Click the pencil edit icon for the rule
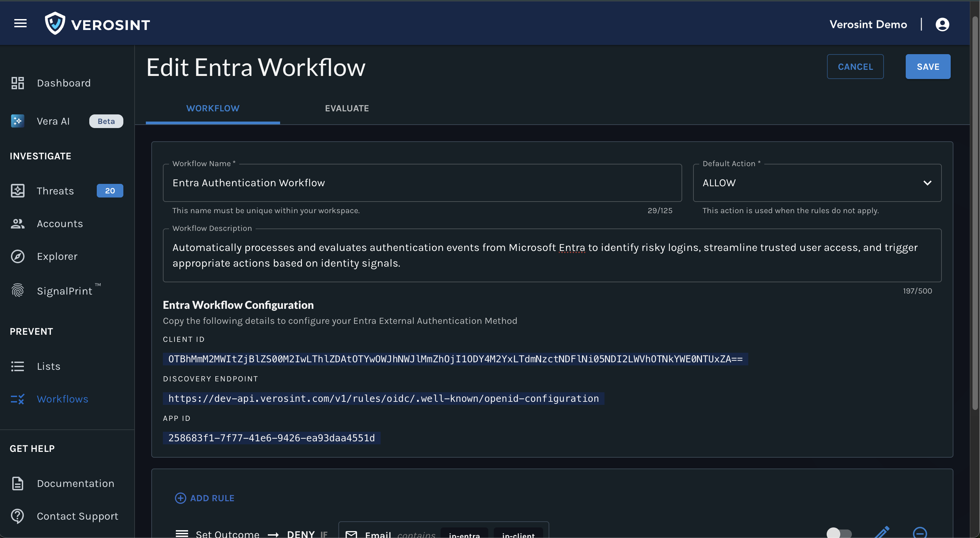This screenshot has height=538, width=980. pyautogui.click(x=882, y=532)
